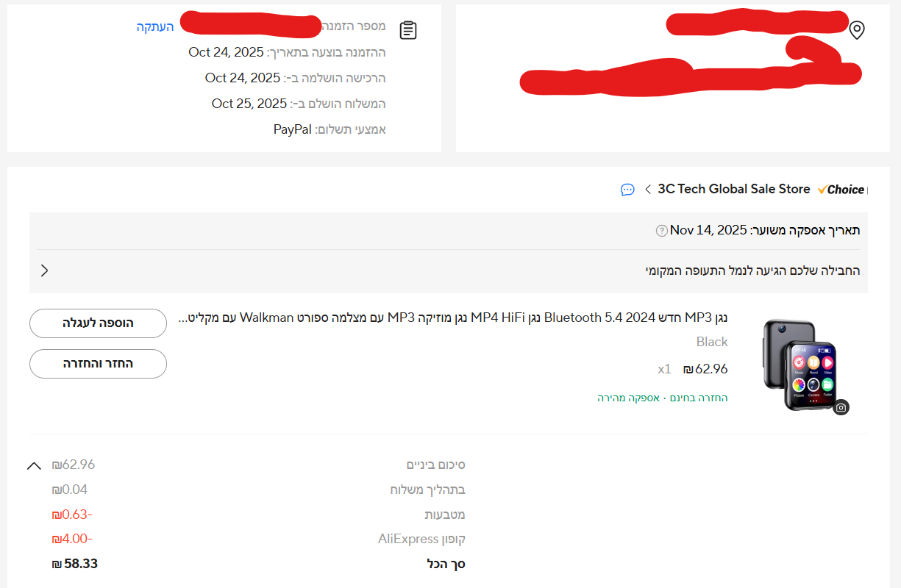Click the total amount ₪58.33
The image size is (901, 588).
[x=75, y=564]
